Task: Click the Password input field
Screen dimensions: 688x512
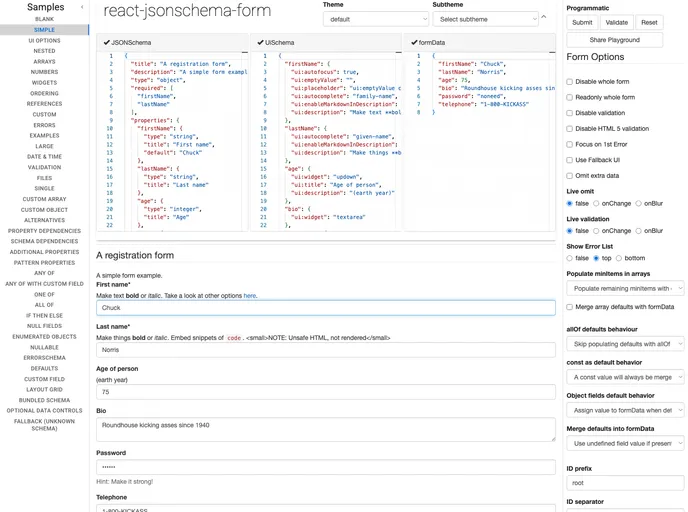Action: click(326, 467)
